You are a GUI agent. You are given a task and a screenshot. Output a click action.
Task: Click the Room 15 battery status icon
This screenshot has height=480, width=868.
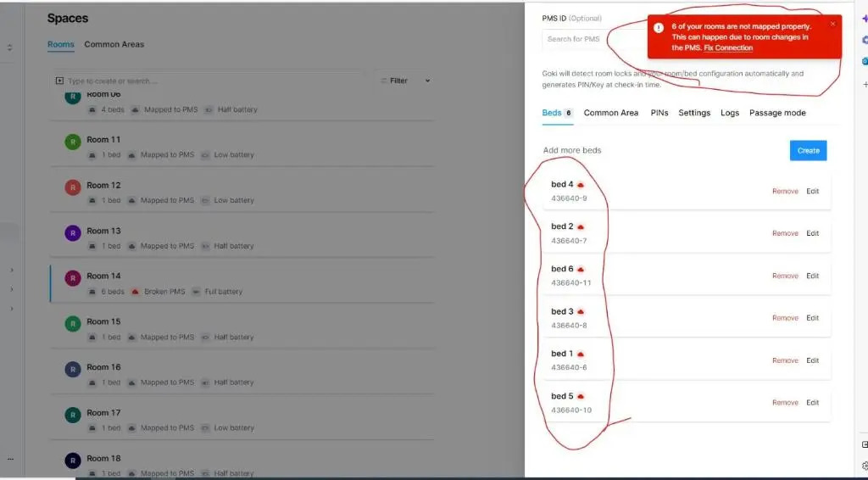205,338
